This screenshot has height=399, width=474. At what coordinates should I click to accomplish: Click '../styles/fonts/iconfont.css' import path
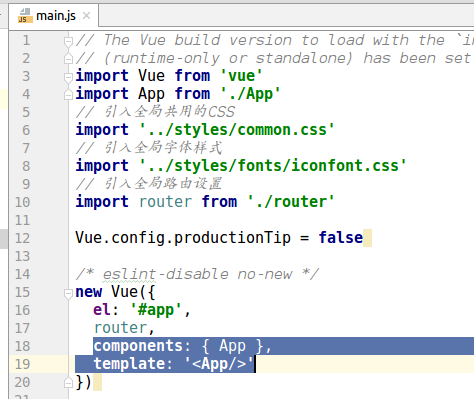coord(273,166)
